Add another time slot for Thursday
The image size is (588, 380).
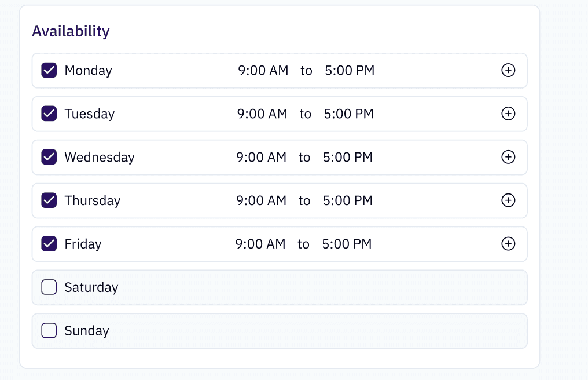click(508, 200)
